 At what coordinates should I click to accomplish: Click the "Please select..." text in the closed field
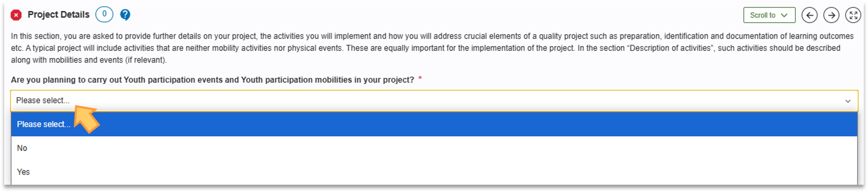(x=43, y=101)
